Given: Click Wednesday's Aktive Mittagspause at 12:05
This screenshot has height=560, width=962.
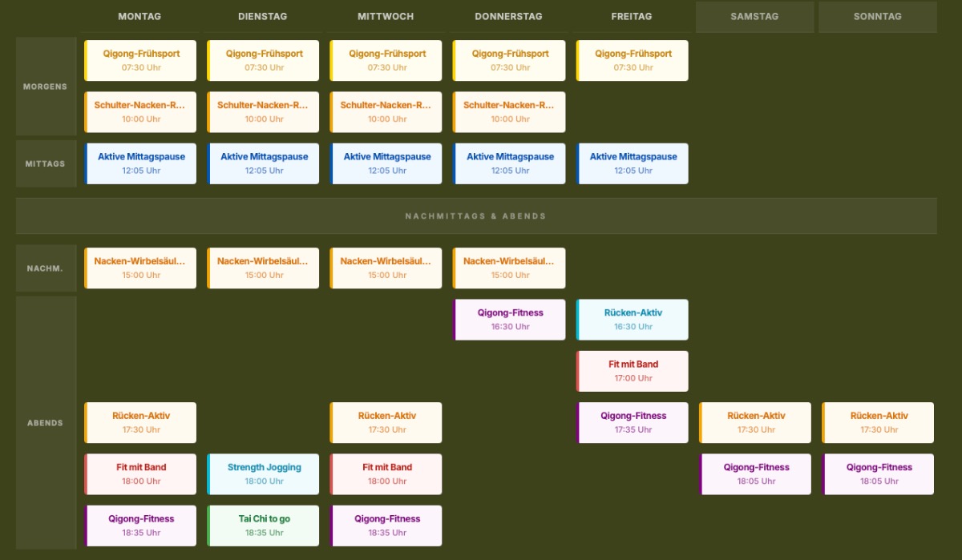Looking at the screenshot, I should (x=386, y=163).
